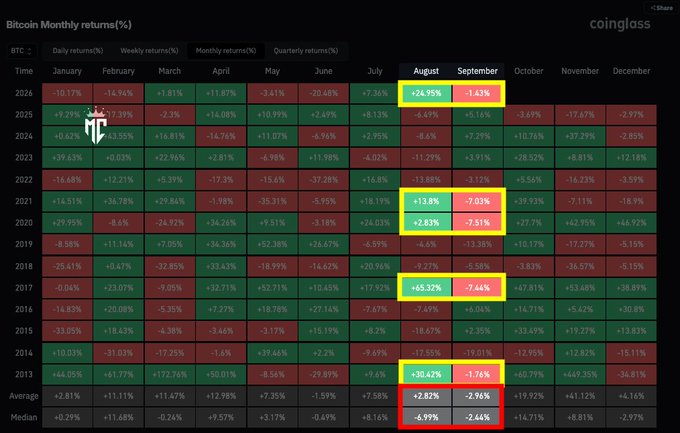Click the 2013 November cell +449.35%
Viewport: 680px width, 433px height.
pos(580,374)
